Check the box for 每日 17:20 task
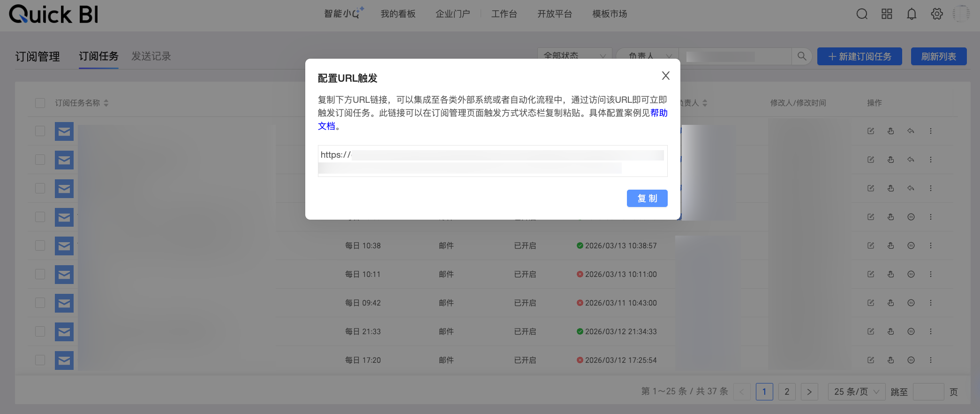Screen dimensions: 980x414 (x=40, y=360)
